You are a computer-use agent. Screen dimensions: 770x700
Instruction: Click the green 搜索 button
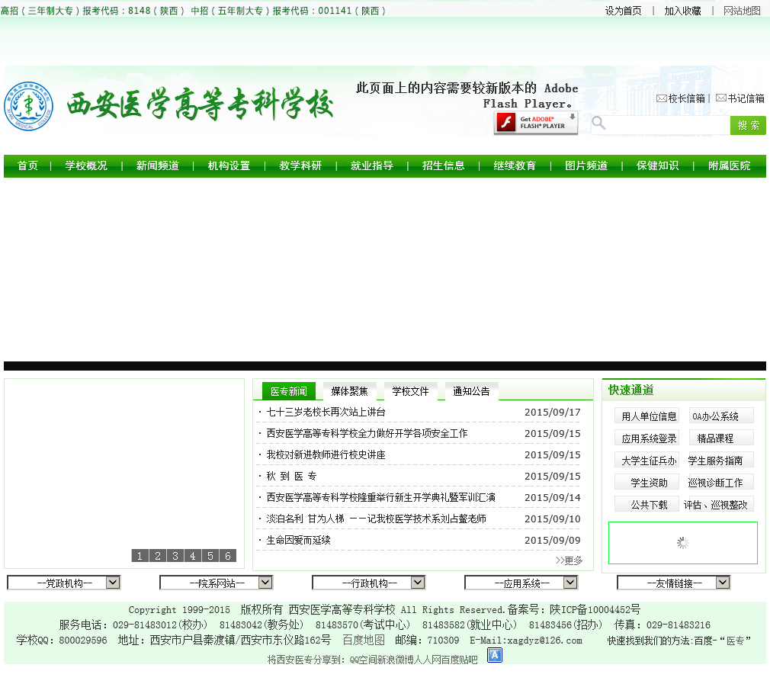[x=748, y=126]
